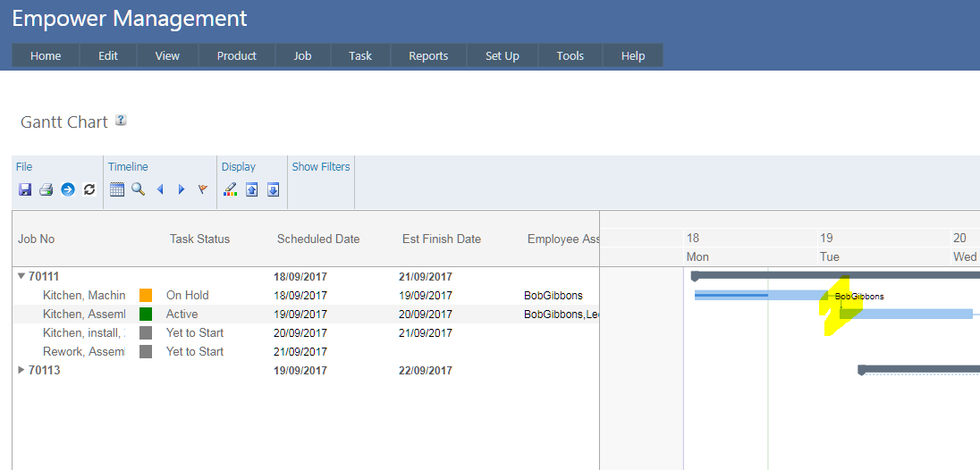Click the orange On Hold status swatch

pos(146,296)
